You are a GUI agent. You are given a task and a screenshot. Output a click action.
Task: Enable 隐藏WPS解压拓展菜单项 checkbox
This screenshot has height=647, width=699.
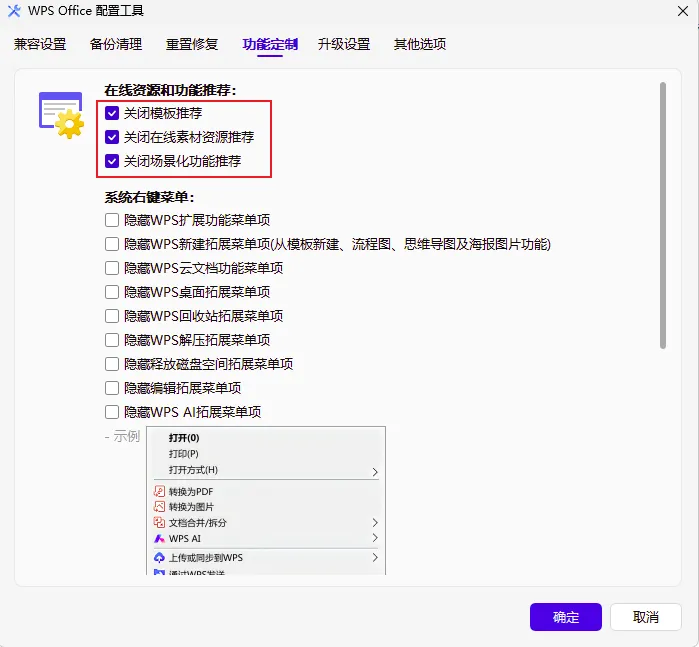click(x=112, y=340)
